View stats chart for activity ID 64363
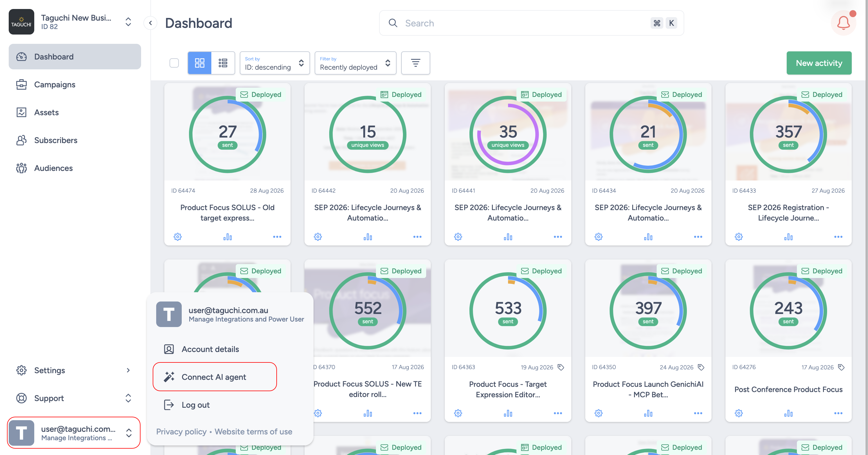 point(508,413)
